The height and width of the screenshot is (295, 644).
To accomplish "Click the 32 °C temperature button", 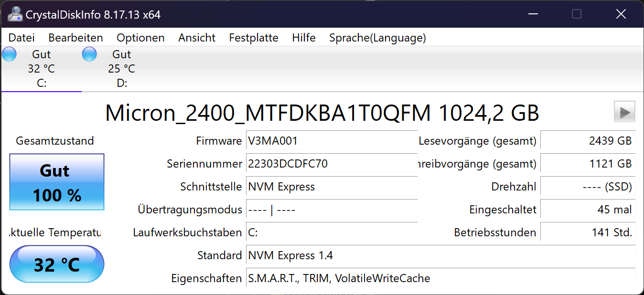I will point(57,264).
